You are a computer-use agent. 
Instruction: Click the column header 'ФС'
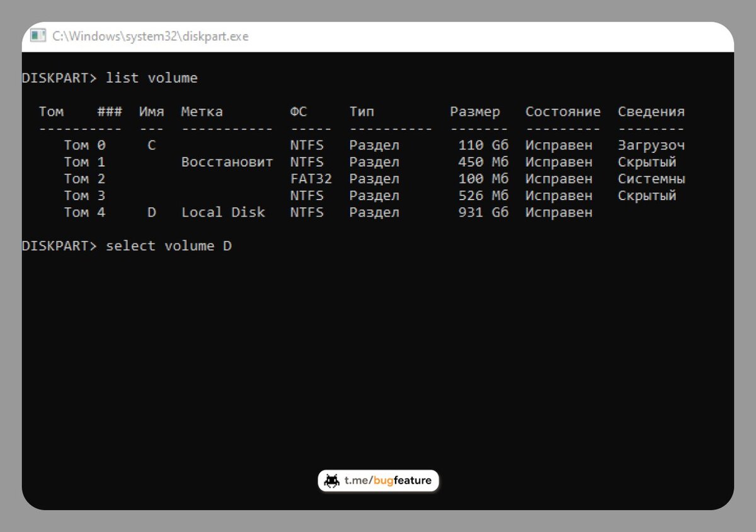coord(299,111)
